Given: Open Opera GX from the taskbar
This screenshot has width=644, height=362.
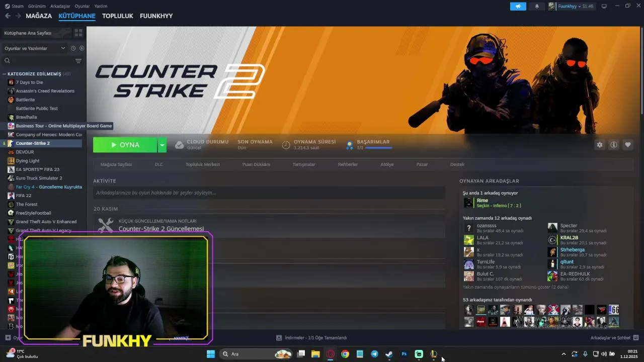Looking at the screenshot, I should click(330, 354).
